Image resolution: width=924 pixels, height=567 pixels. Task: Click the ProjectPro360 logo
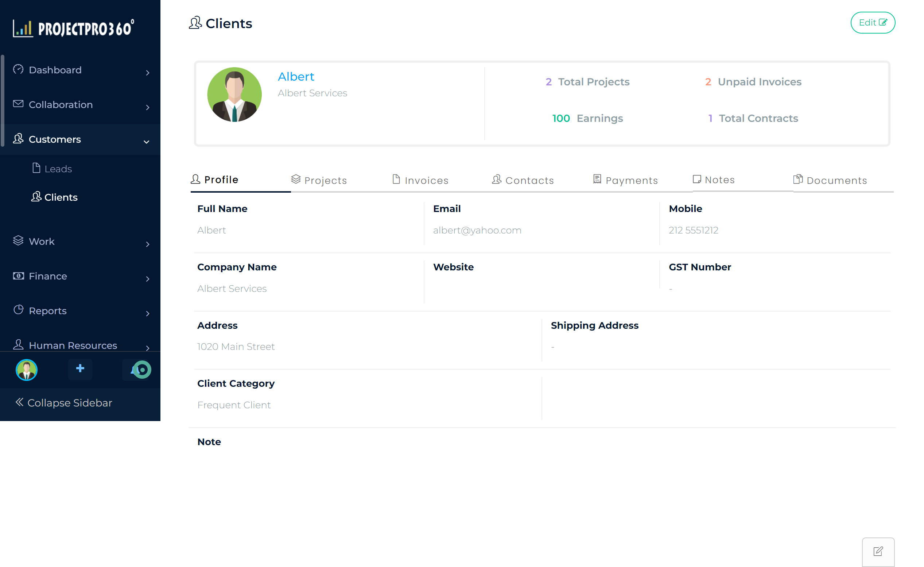pyautogui.click(x=74, y=28)
